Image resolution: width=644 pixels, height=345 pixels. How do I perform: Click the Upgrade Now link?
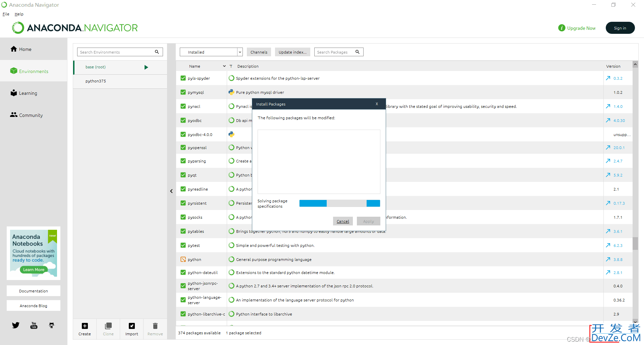pos(581,28)
